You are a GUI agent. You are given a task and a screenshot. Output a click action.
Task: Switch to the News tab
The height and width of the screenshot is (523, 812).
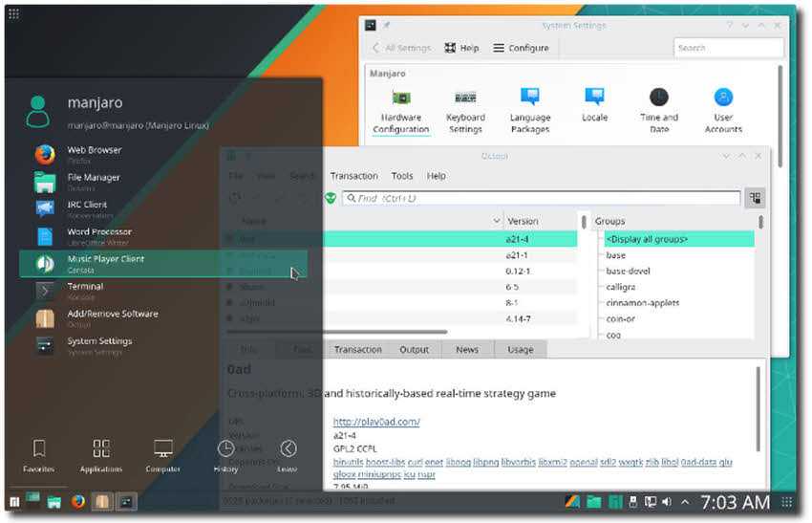click(x=466, y=350)
